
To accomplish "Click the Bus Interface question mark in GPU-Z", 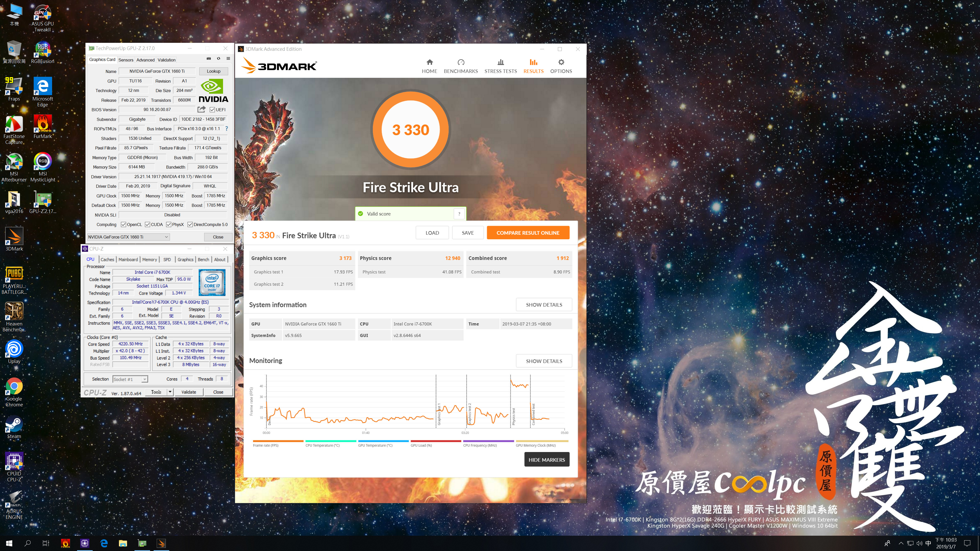I will [x=227, y=129].
